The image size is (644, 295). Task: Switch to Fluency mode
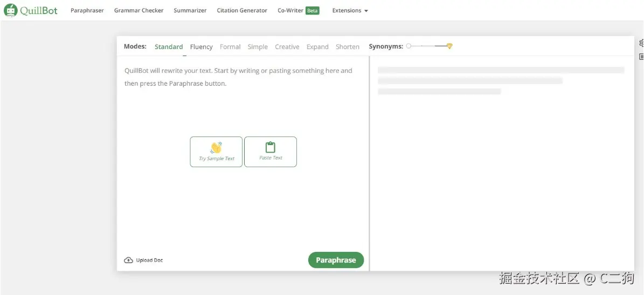pyautogui.click(x=201, y=46)
